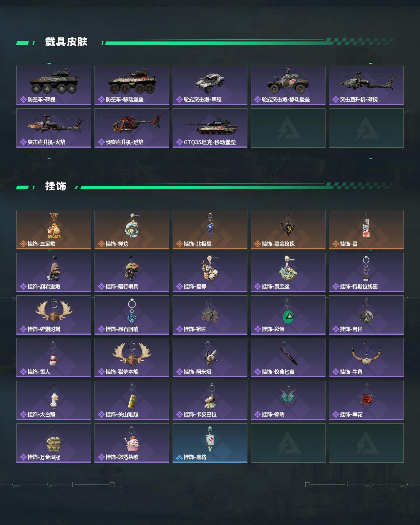Select the blue 挂饰-麻将 mahjong charm
The image size is (420, 525).
coord(210,443)
